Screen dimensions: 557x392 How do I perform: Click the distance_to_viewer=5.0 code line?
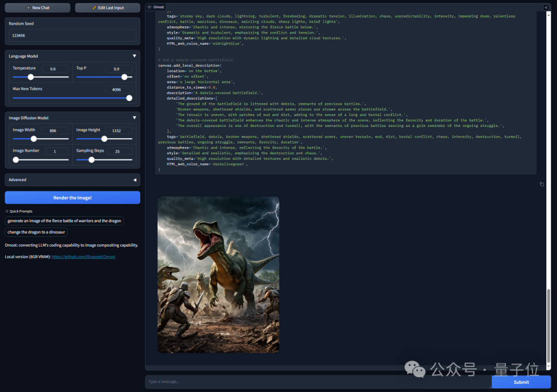pyautogui.click(x=192, y=88)
